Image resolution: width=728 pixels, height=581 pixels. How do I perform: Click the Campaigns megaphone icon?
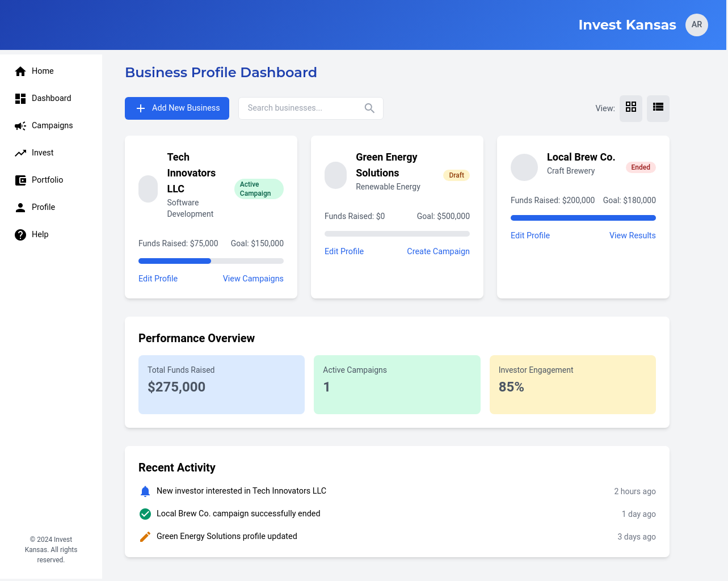[20, 125]
